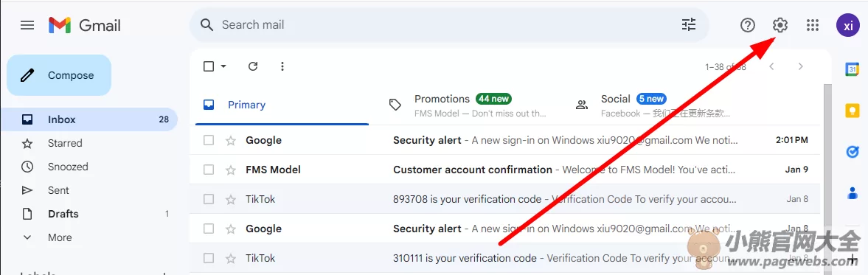The width and height of the screenshot is (868, 275).
Task: Click the search magnifier icon
Action: (x=206, y=25)
